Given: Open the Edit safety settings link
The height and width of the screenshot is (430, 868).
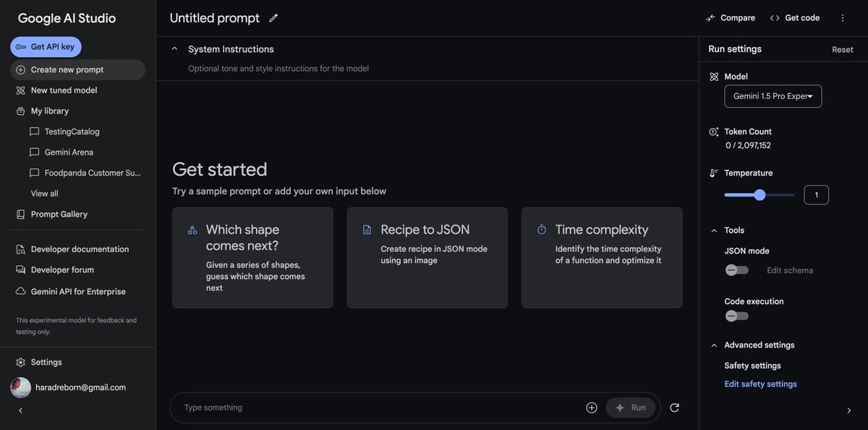Looking at the screenshot, I should pyautogui.click(x=760, y=384).
